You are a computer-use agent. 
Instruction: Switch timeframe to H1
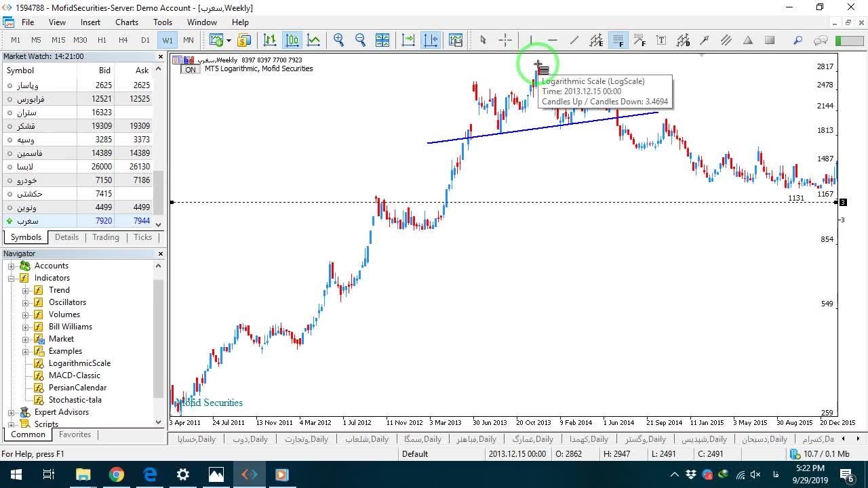102,40
